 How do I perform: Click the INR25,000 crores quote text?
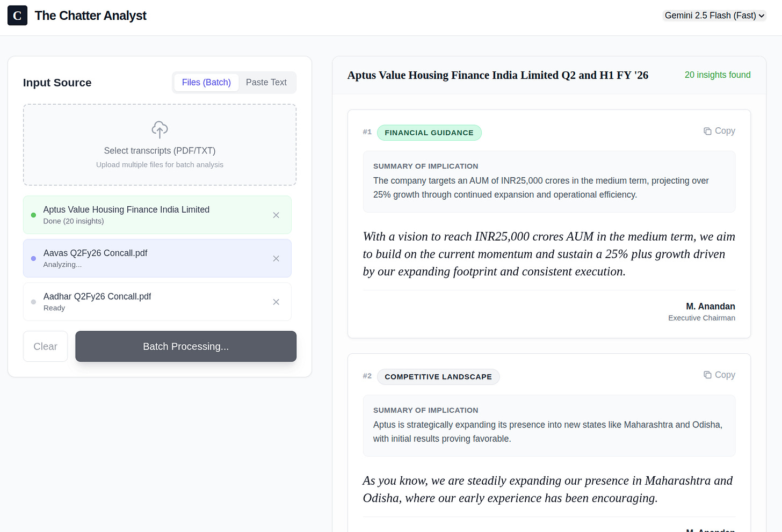click(549, 254)
